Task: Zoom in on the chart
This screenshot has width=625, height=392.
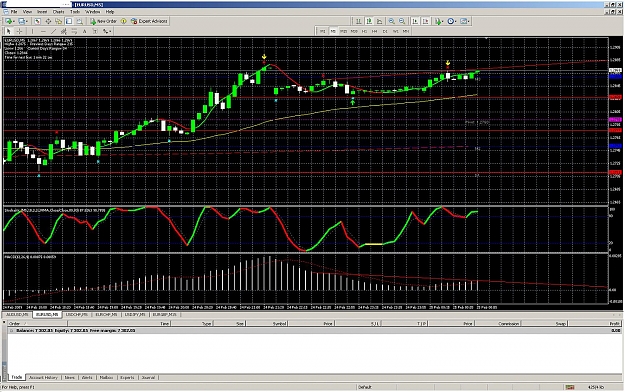Action: pos(392,21)
